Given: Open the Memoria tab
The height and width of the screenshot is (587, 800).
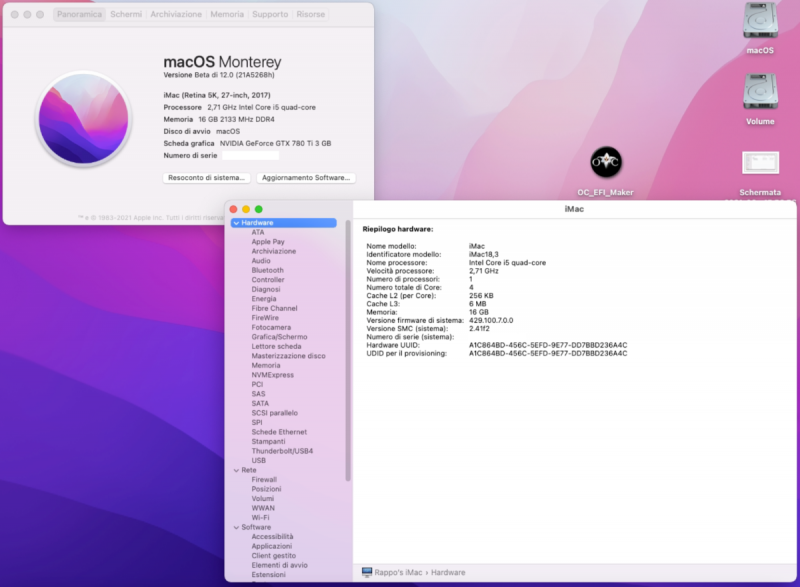Looking at the screenshot, I should tap(227, 15).
